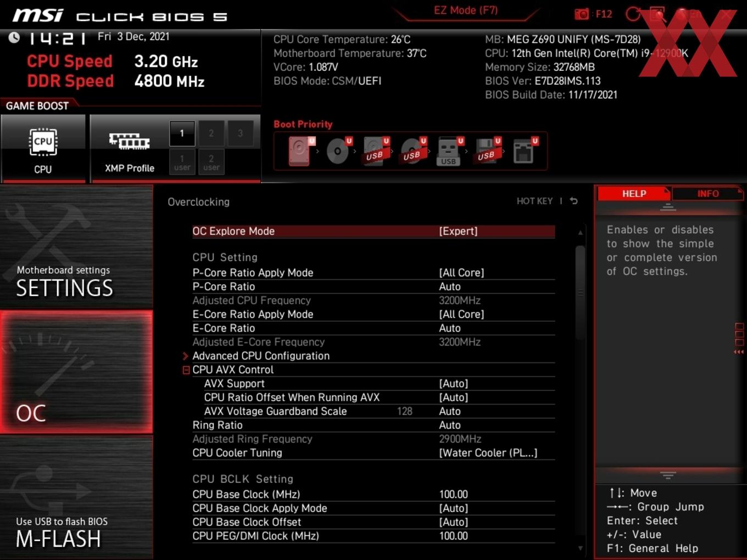The width and height of the screenshot is (747, 560).
Task: Open P-Core Ratio Apply Mode dropdown
Action: point(461,272)
